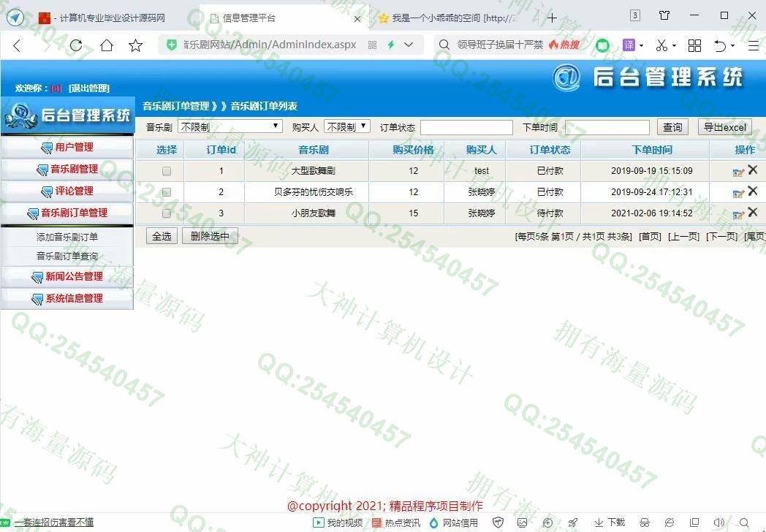Click the search magnifier icon
This screenshot has height=532, width=766.
[444, 45]
